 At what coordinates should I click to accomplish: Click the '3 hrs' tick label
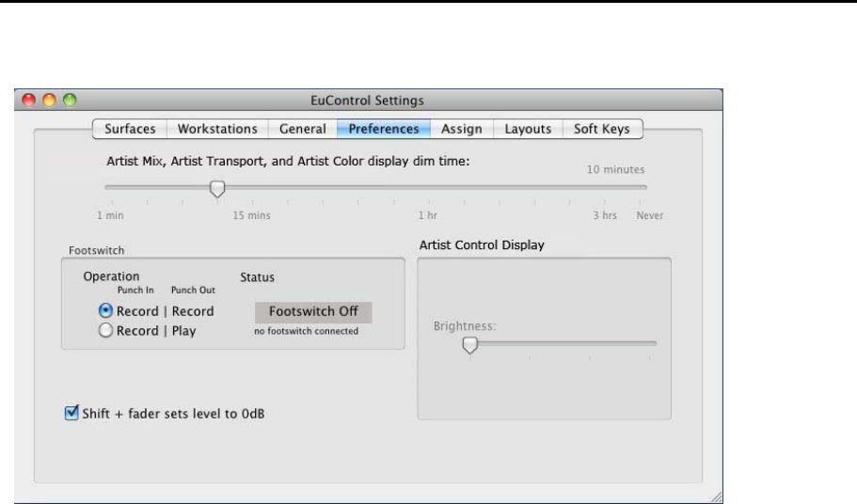point(605,215)
